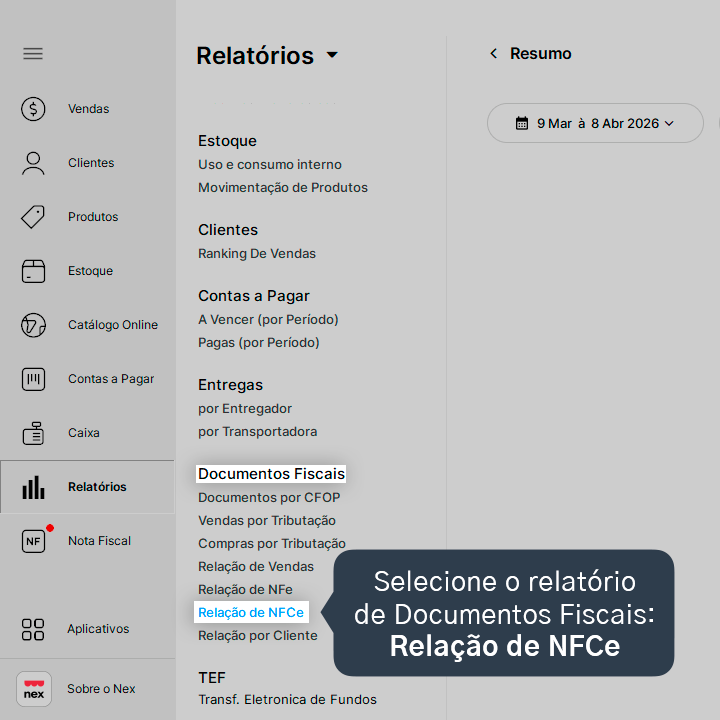Open Transf. Eletronica de Fundos report
The width and height of the screenshot is (720, 720).
(x=287, y=699)
